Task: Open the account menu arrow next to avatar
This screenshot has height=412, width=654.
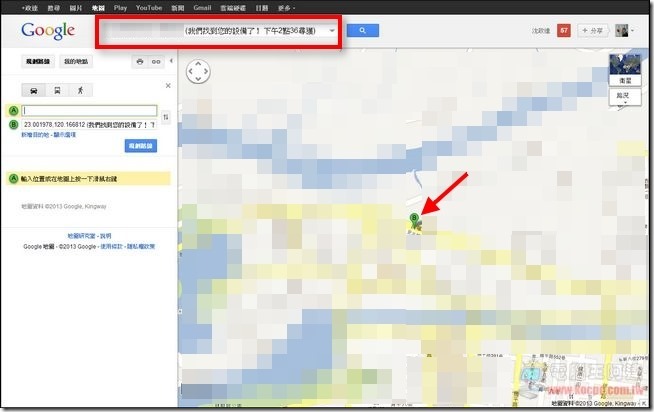Action: coord(632,30)
